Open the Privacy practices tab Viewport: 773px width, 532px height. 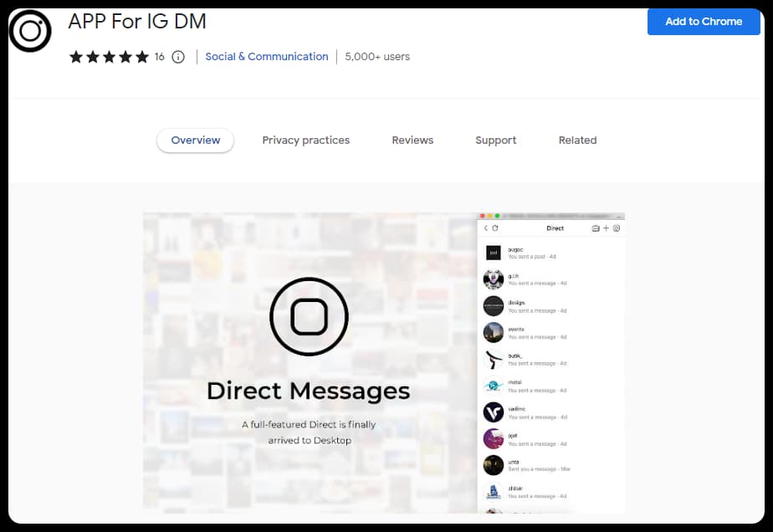click(305, 141)
